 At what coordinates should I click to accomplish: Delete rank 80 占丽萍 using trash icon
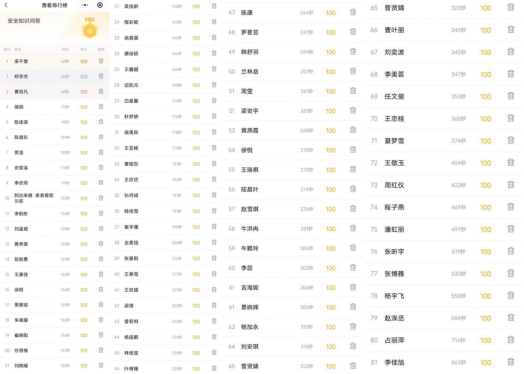pyautogui.click(x=511, y=340)
